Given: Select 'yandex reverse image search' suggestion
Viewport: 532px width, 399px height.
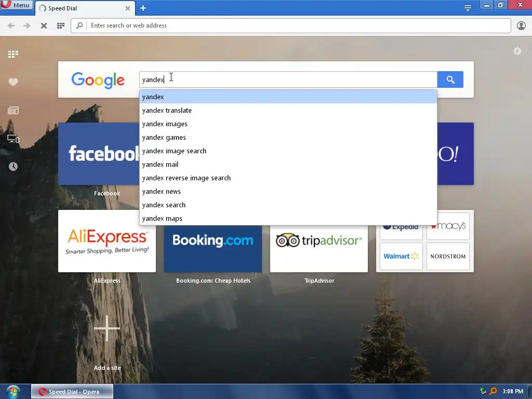Looking at the screenshot, I should [x=288, y=178].
